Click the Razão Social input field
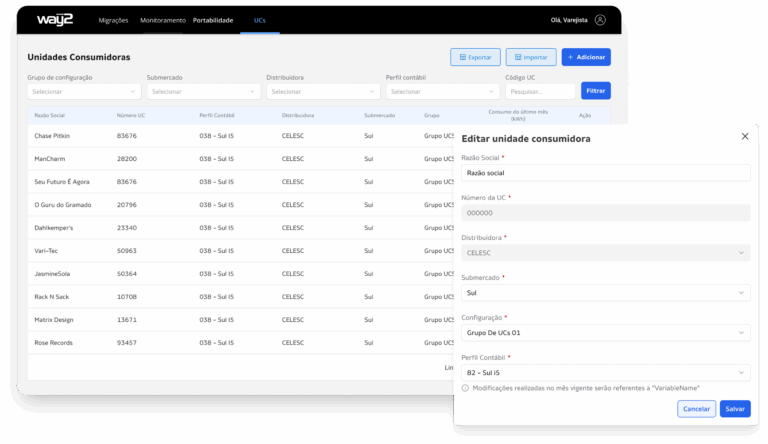 point(605,173)
